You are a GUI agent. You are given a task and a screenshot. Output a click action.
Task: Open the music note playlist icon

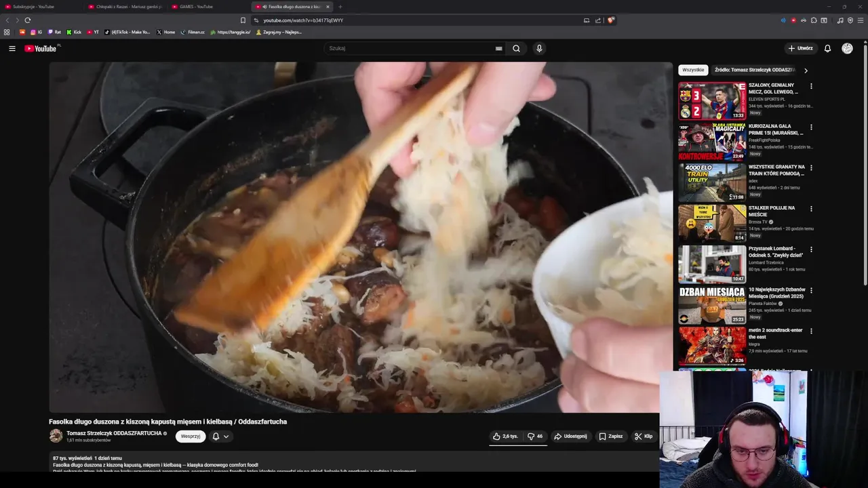[x=840, y=20]
